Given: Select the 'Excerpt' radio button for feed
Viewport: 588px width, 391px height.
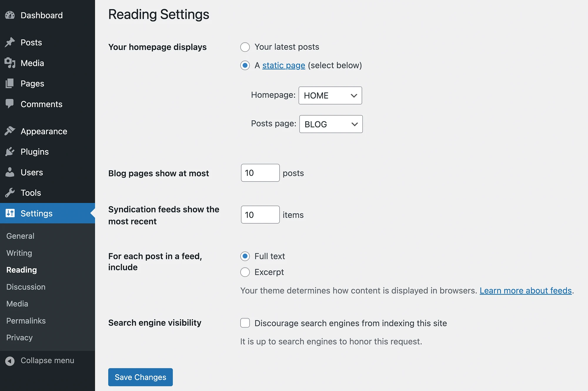Looking at the screenshot, I should pos(245,272).
